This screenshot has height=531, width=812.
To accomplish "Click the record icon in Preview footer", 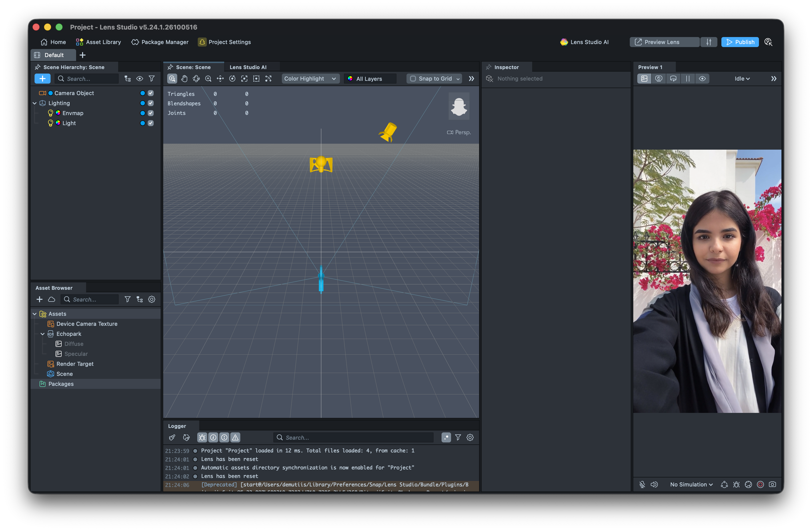I will [760, 485].
